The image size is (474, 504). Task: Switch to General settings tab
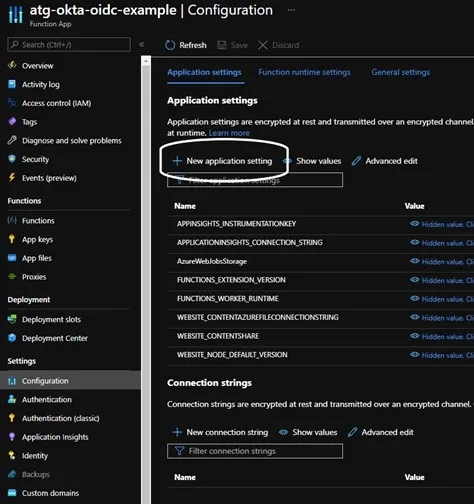pyautogui.click(x=401, y=72)
